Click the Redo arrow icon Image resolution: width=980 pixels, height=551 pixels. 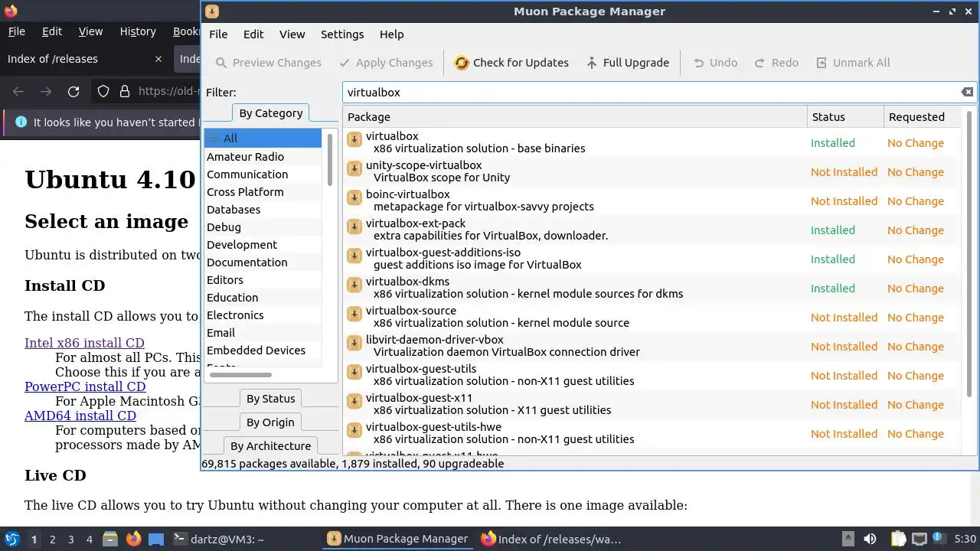coord(759,63)
